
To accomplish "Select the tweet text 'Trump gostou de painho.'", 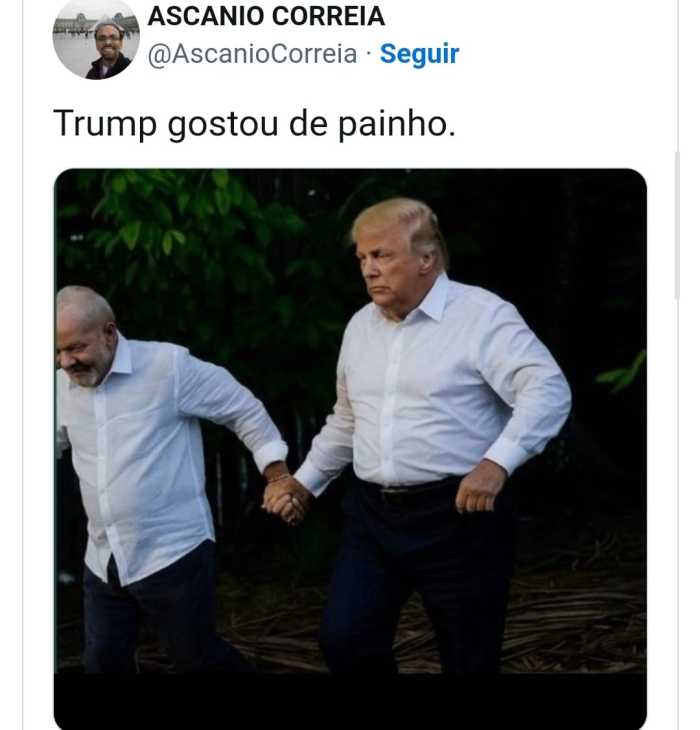I will click(x=254, y=124).
